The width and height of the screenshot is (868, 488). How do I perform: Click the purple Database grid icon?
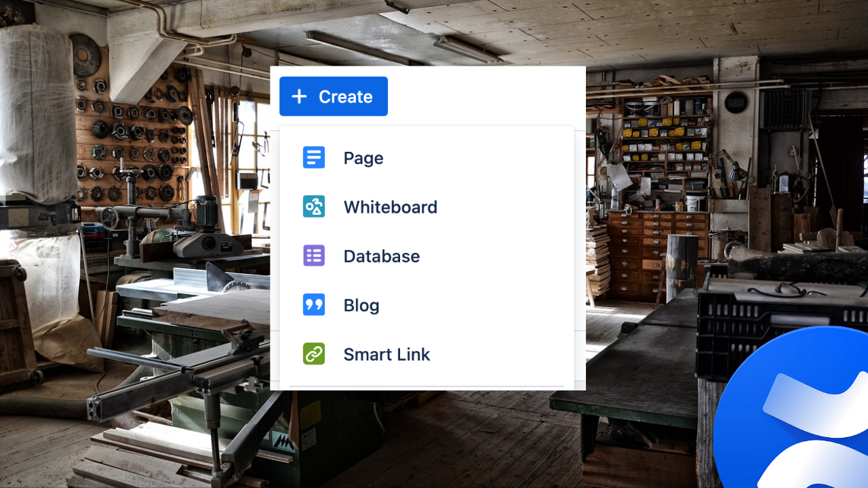[x=314, y=256]
